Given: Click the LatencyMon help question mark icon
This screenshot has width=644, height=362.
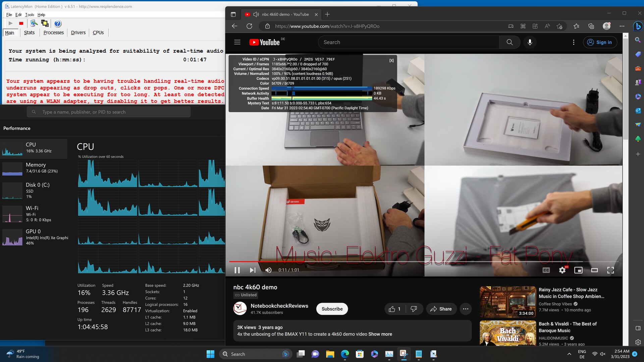Looking at the screenshot, I should [58, 23].
